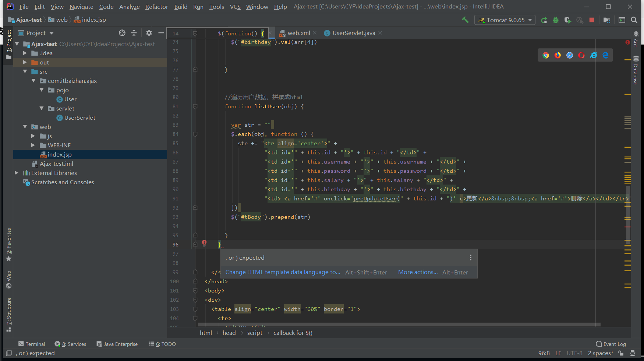Open page in Firefox browser icon
The image size is (644, 361).
(x=558, y=55)
